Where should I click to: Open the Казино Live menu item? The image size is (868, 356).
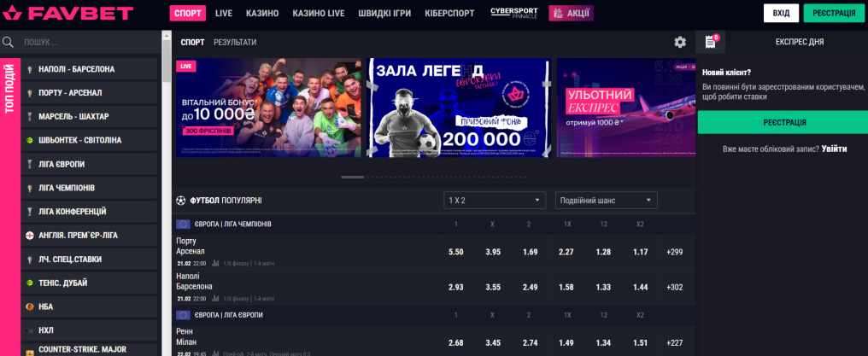(x=319, y=14)
